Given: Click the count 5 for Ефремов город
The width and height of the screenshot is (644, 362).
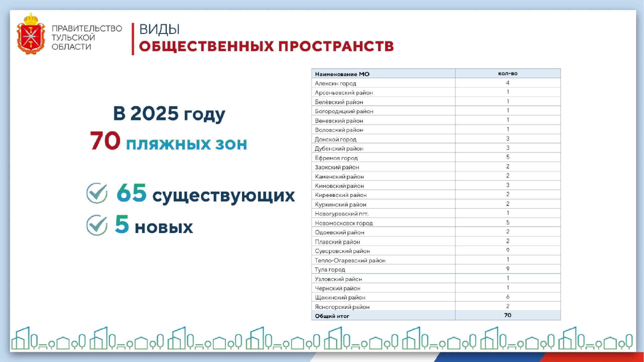Looking at the screenshot, I should pos(508,157).
